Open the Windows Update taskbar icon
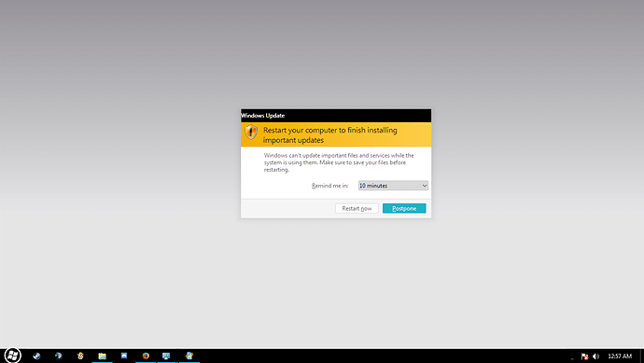The height and width of the screenshot is (363, 644). click(189, 356)
